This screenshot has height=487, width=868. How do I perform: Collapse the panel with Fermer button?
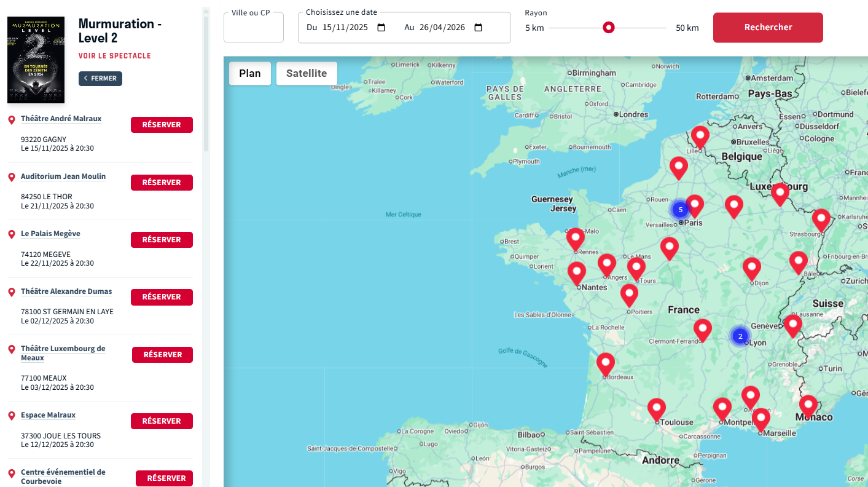tap(100, 79)
